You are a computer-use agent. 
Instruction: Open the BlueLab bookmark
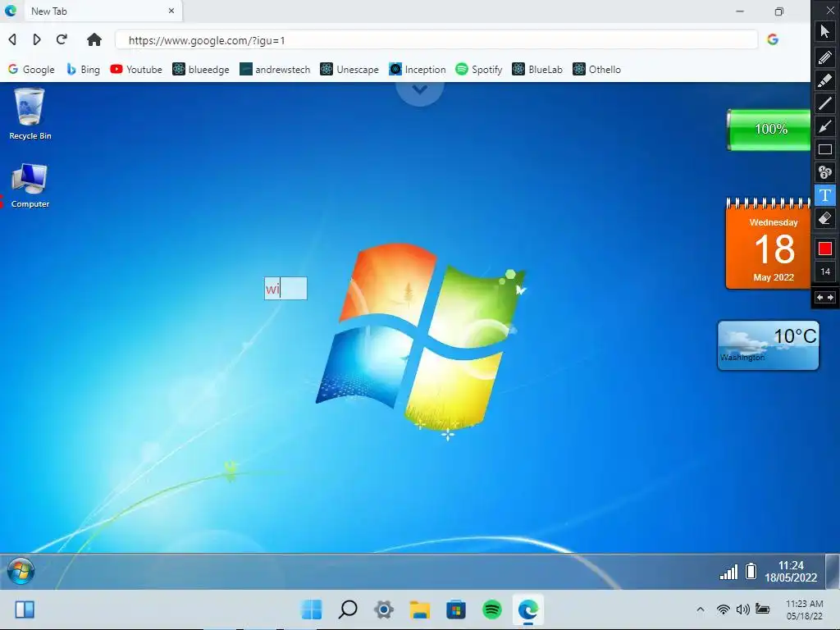tap(537, 70)
